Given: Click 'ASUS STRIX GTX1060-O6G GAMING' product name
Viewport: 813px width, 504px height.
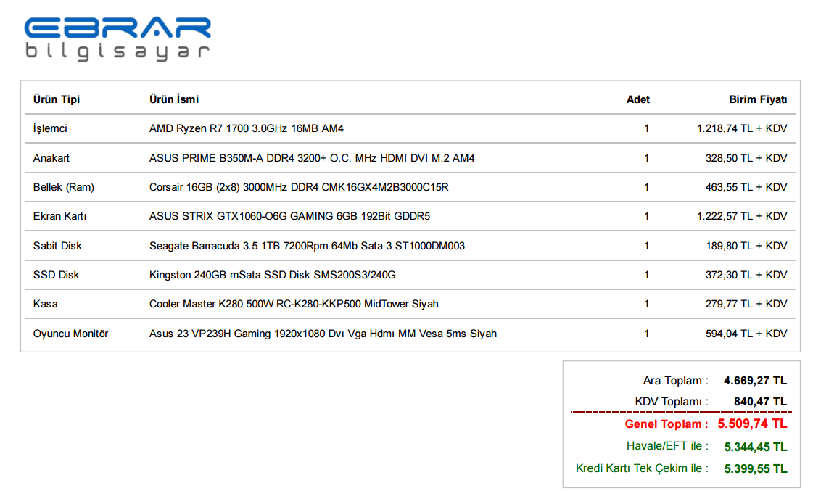Looking at the screenshot, I should 289,216.
